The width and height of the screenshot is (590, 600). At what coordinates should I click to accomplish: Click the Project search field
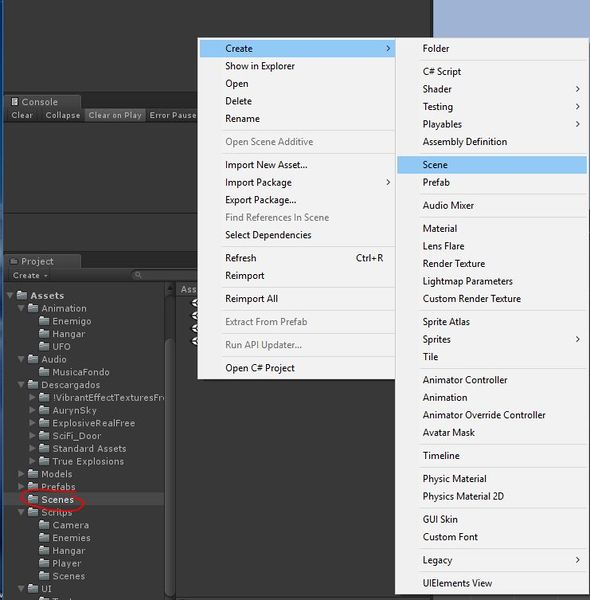click(165, 275)
